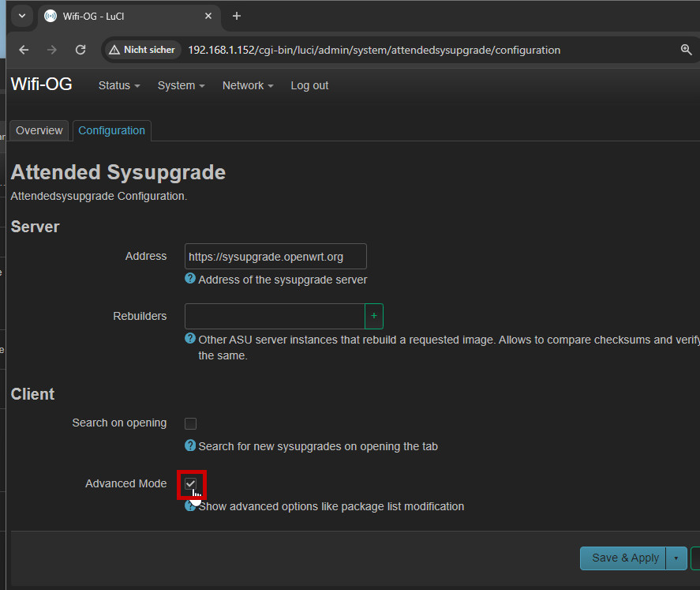Click Log out in the navigation bar

point(309,85)
